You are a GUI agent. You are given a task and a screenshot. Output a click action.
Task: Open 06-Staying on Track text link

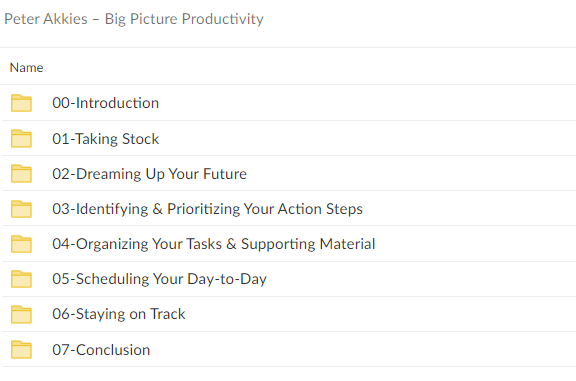119,314
